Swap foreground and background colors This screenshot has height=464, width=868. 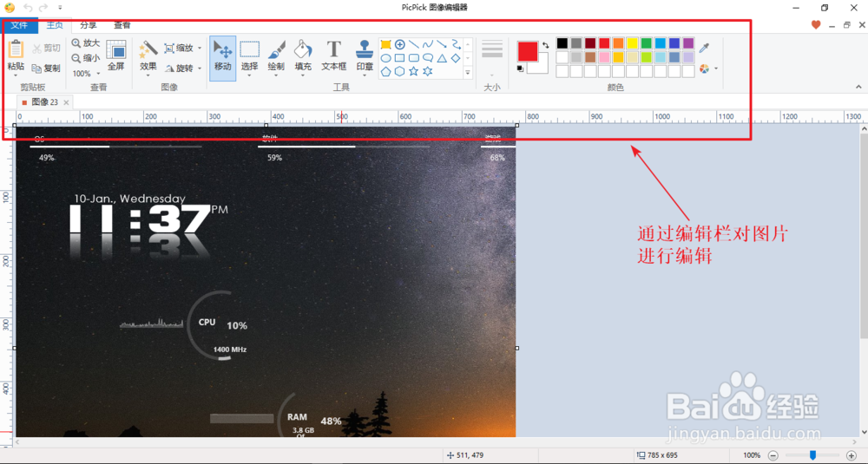545,45
